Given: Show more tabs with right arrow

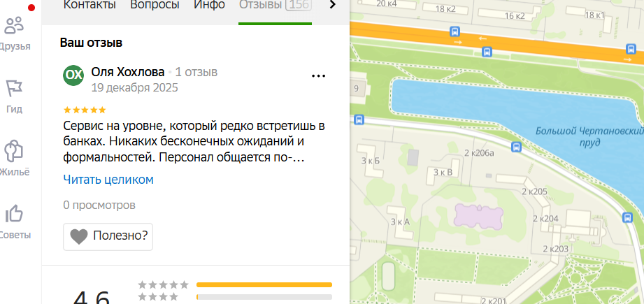Looking at the screenshot, I should coord(333,5).
